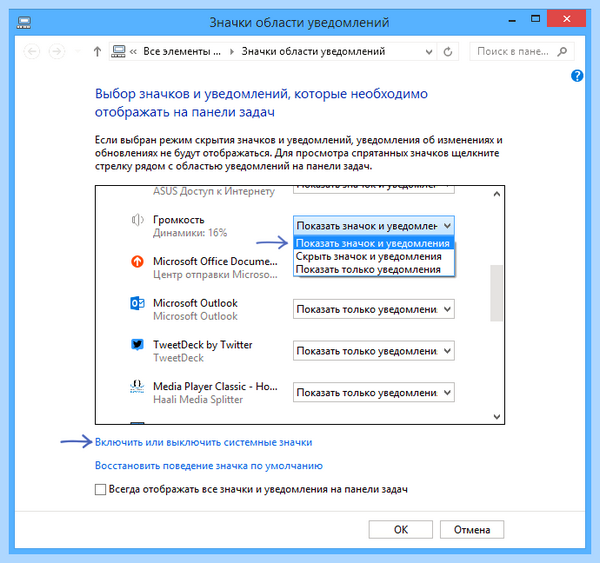
Task: Click 'TweetDeck by Twitter' row text
Action: pyautogui.click(x=203, y=345)
